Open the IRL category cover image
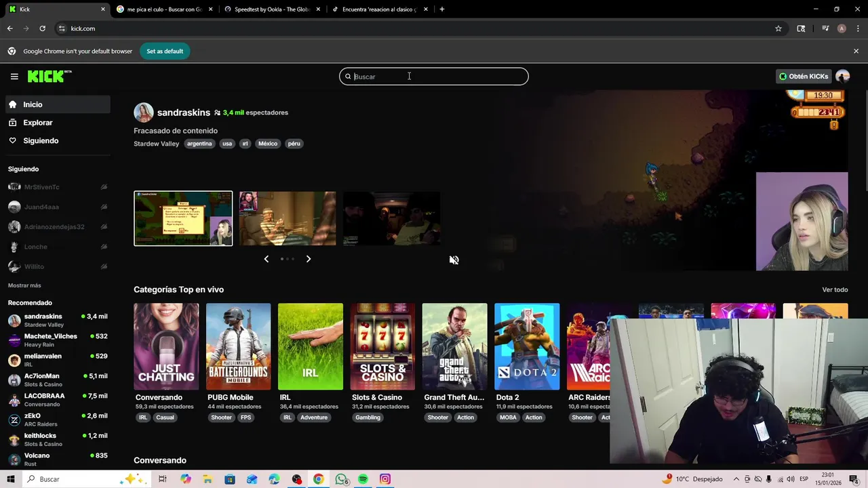The width and height of the screenshot is (868, 488). pos(311,346)
